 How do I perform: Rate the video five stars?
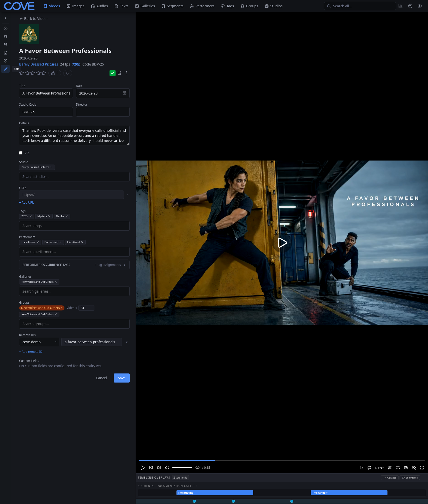coord(44,73)
